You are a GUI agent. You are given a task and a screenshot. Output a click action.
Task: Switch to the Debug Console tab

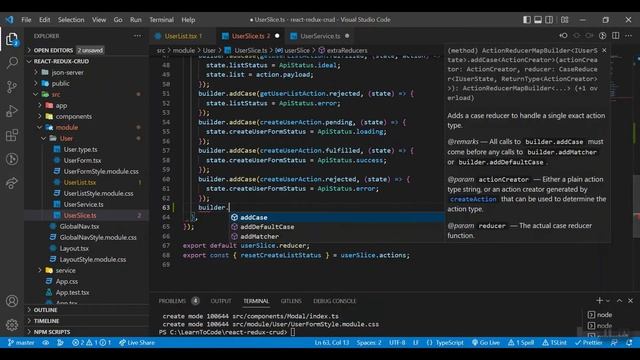334,301
